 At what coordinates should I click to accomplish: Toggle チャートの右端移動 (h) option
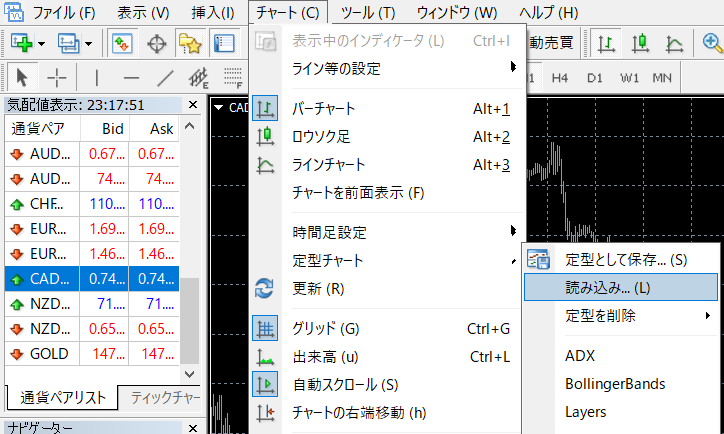pyautogui.click(x=386, y=412)
